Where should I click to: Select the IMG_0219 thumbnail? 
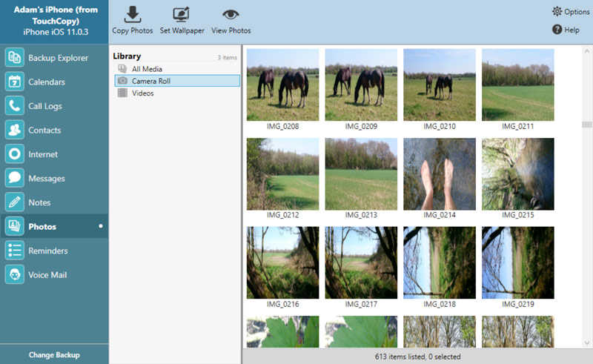click(517, 262)
